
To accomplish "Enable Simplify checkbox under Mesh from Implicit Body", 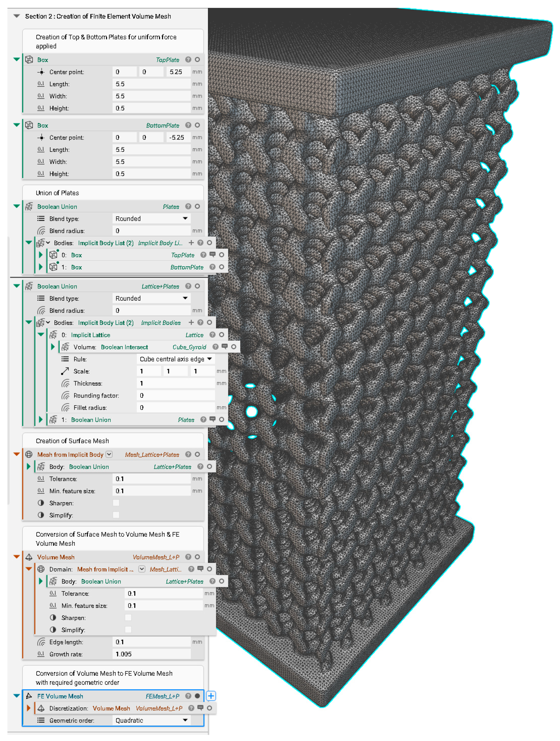I will 116,515.
